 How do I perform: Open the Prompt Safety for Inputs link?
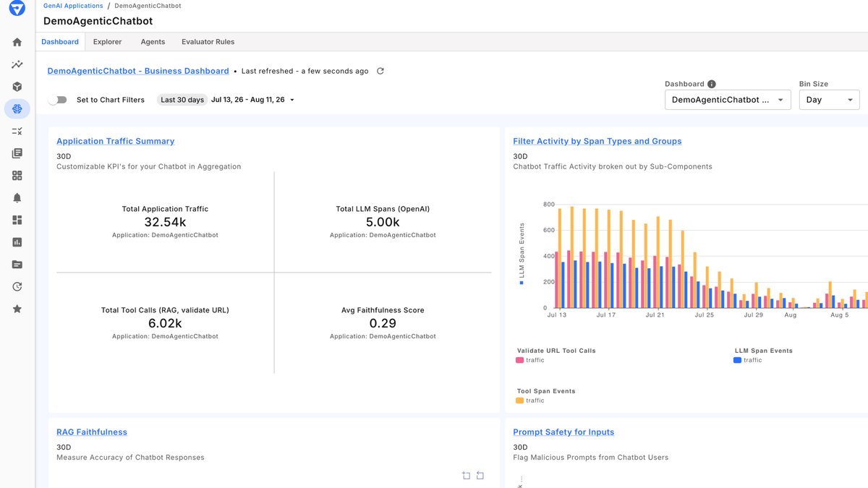(x=563, y=432)
